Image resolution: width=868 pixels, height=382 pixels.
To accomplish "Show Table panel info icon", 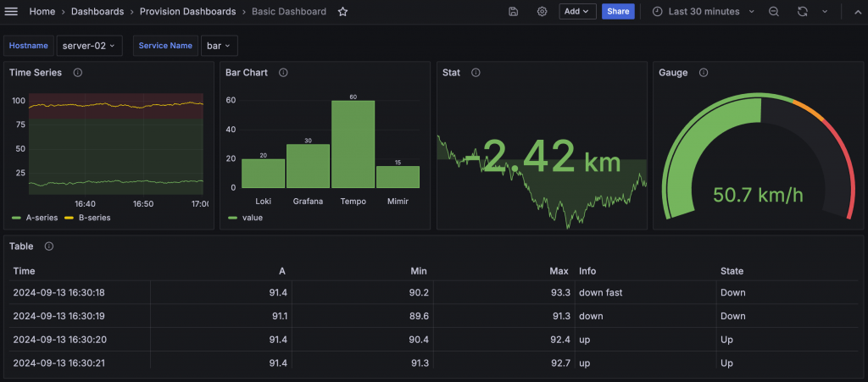I will 48,246.
